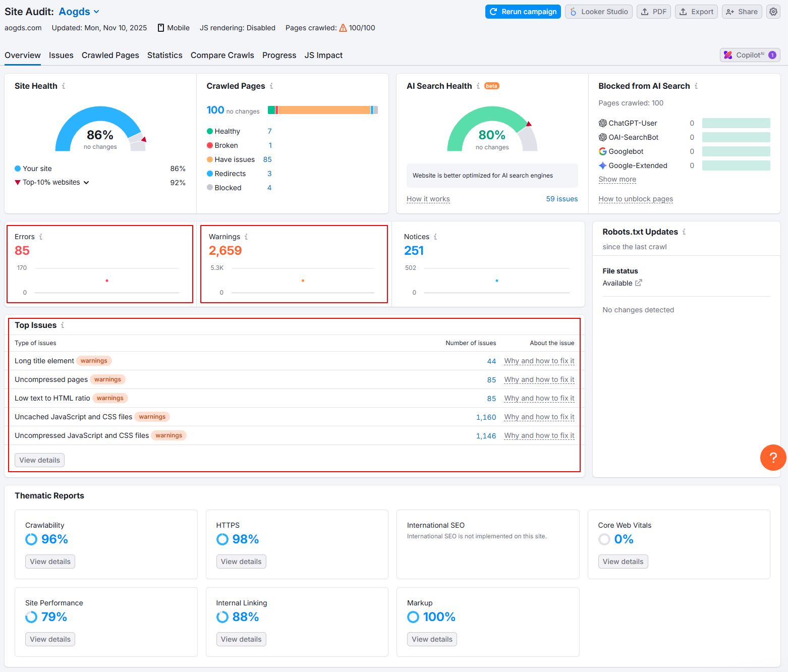Open View details under Crawlability

coord(50,562)
